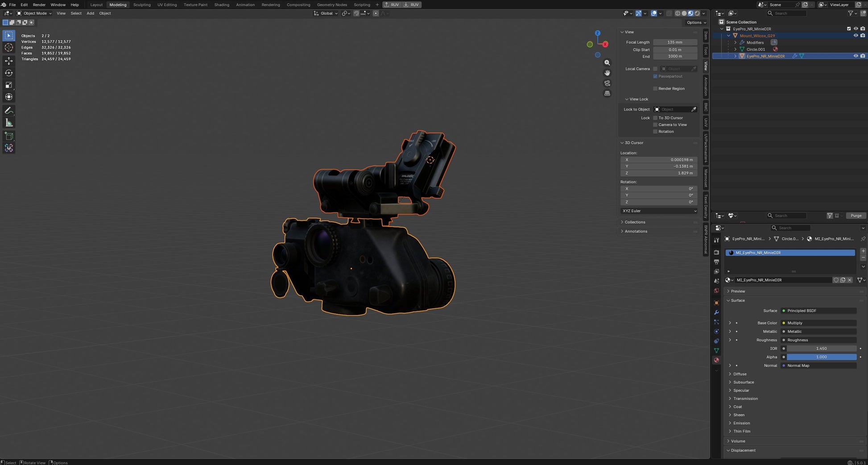Expand Annotations panel in sidebar

coord(636,231)
